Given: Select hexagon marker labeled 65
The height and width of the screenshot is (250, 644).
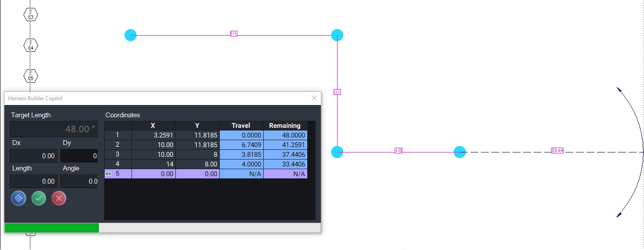Looking at the screenshot, I should [x=31, y=76].
